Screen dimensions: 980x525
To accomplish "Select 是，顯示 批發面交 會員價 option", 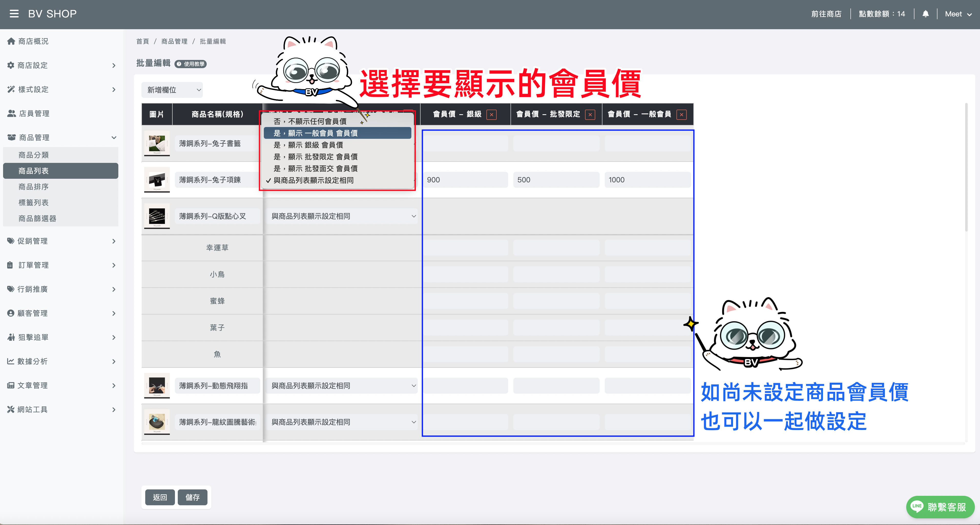I will 337,169.
